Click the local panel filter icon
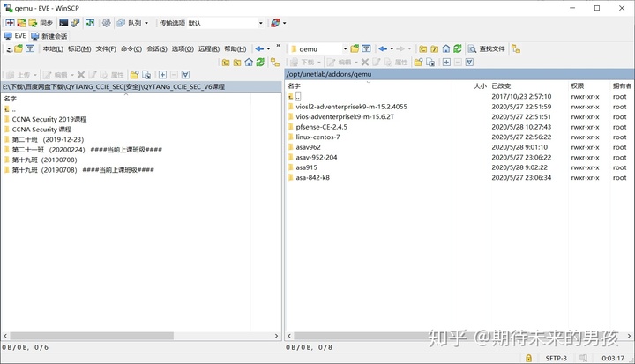This screenshot has width=635, height=364. coord(30,49)
